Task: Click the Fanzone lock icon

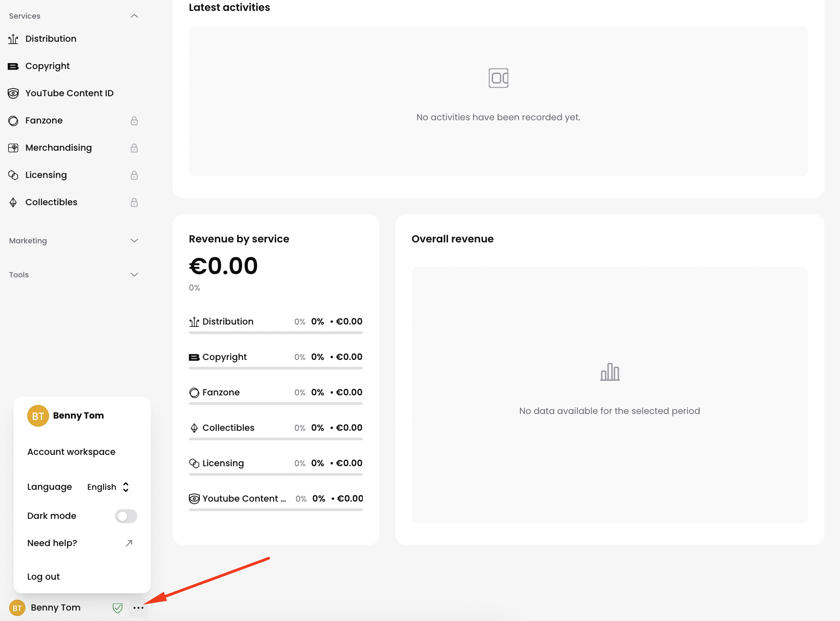Action: coord(134,121)
